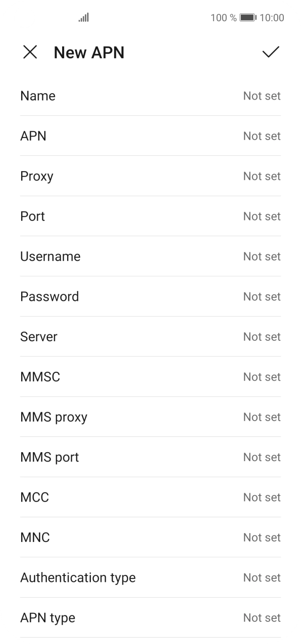This screenshot has width=301, height=644.
Task: Set the Proxy value
Action: (x=150, y=176)
